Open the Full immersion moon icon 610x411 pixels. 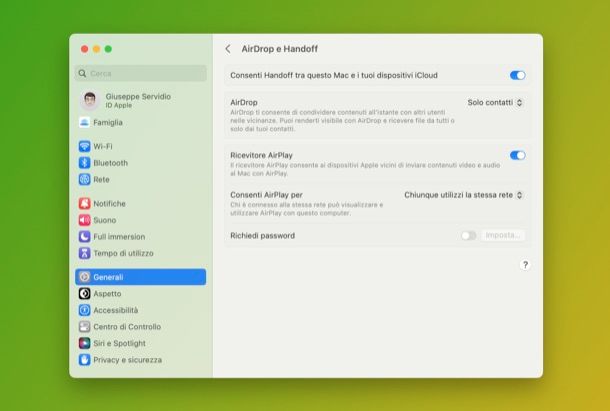(84, 237)
